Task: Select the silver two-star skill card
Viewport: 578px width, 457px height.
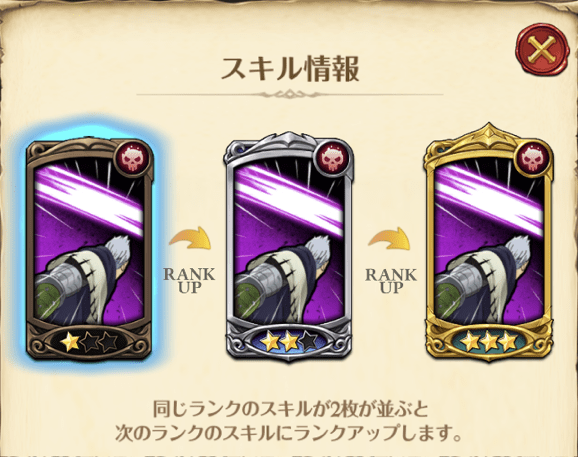Action: [288, 245]
